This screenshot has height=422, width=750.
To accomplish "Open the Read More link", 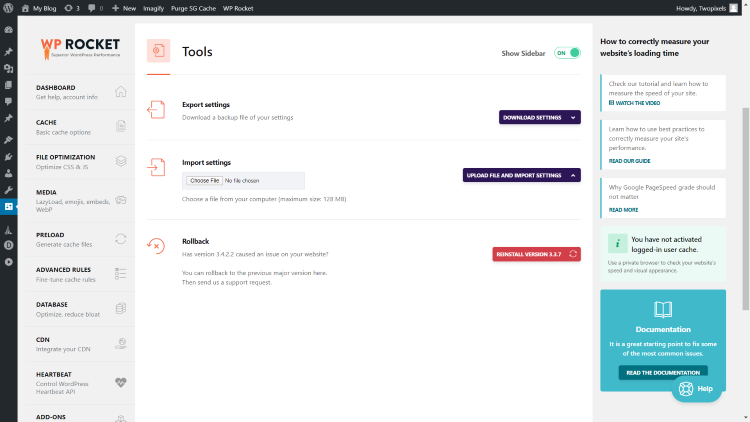I will tap(623, 210).
